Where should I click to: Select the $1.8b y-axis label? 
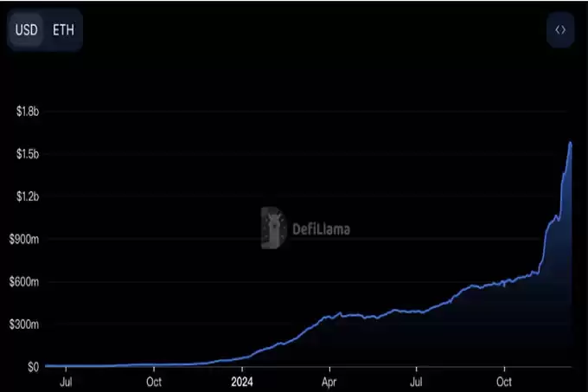pos(28,111)
